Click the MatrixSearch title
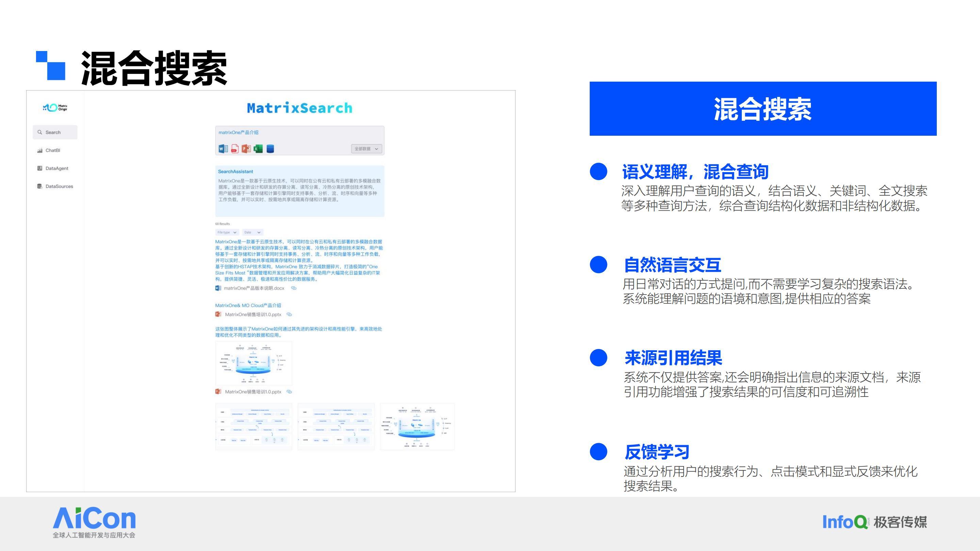The width and height of the screenshot is (980, 551). [300, 108]
